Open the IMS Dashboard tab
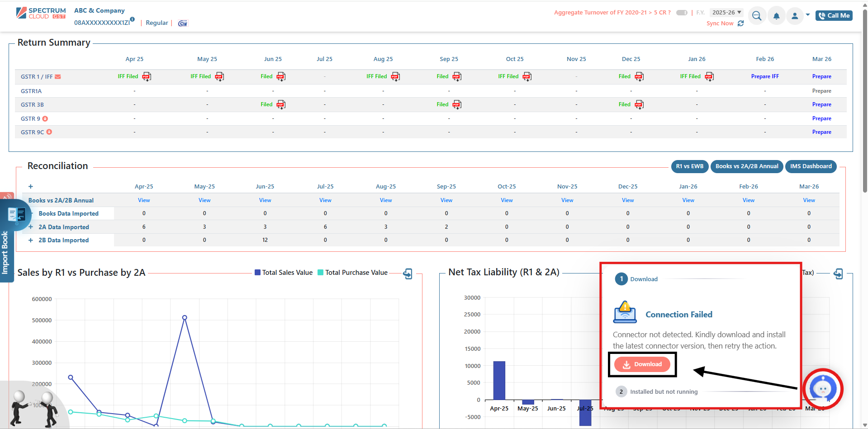Viewport: 868px width, 429px height. tap(811, 166)
